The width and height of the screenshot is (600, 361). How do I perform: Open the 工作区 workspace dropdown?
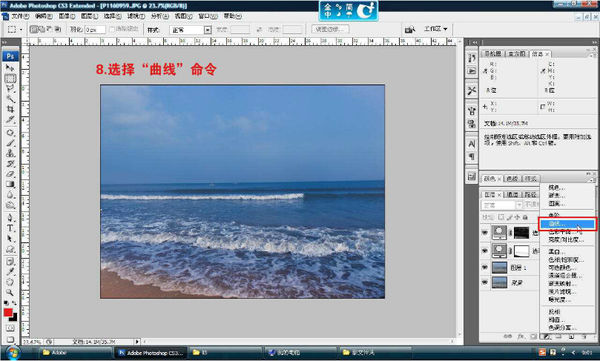435,29
